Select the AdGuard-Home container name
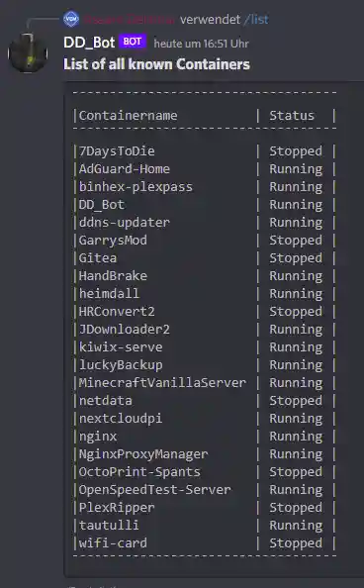This screenshot has height=588, width=364. (125, 168)
